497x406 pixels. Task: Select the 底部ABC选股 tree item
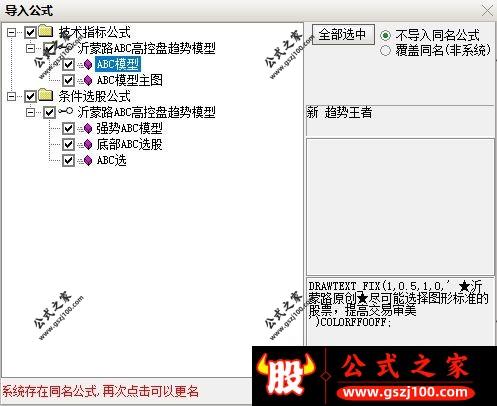(129, 144)
